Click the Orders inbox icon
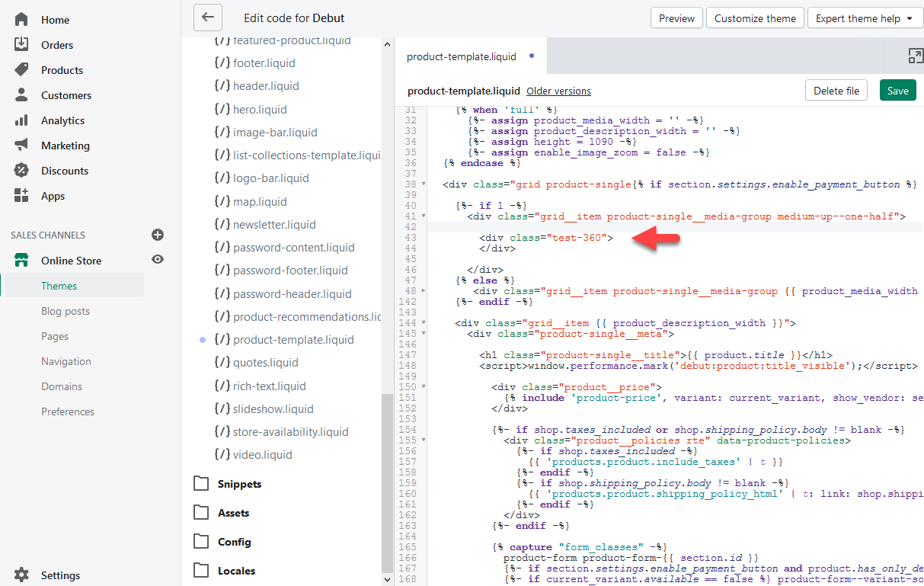The image size is (924, 586). pyautogui.click(x=21, y=44)
